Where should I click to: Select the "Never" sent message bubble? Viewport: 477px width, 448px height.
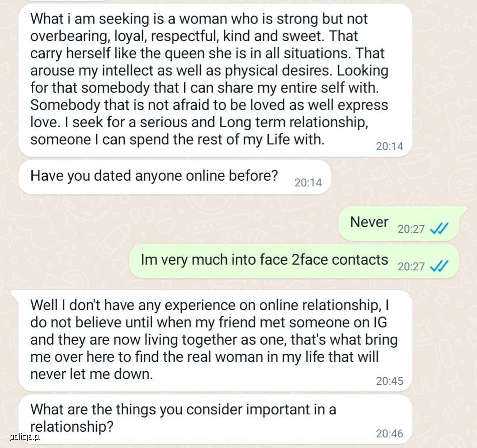point(399,224)
